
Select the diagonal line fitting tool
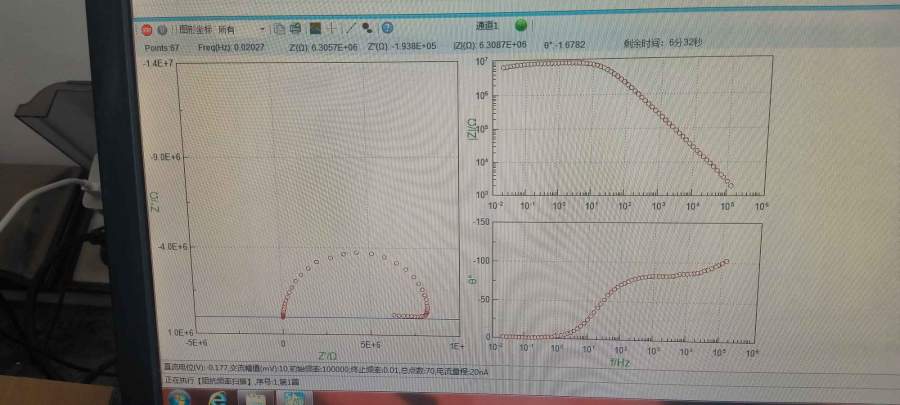click(x=350, y=29)
